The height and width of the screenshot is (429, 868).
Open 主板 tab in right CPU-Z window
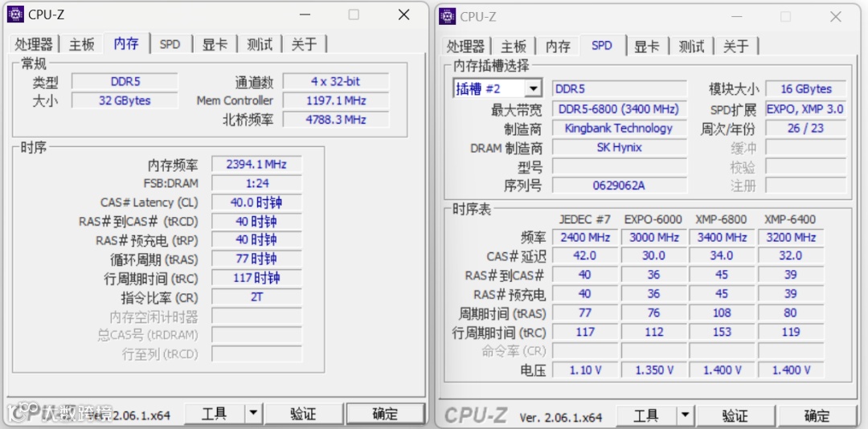(513, 47)
